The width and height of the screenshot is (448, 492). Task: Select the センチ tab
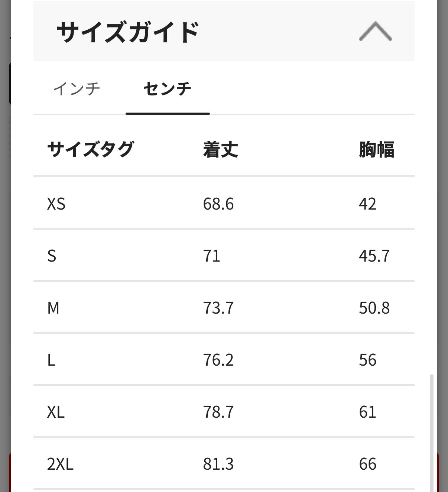[x=167, y=89]
